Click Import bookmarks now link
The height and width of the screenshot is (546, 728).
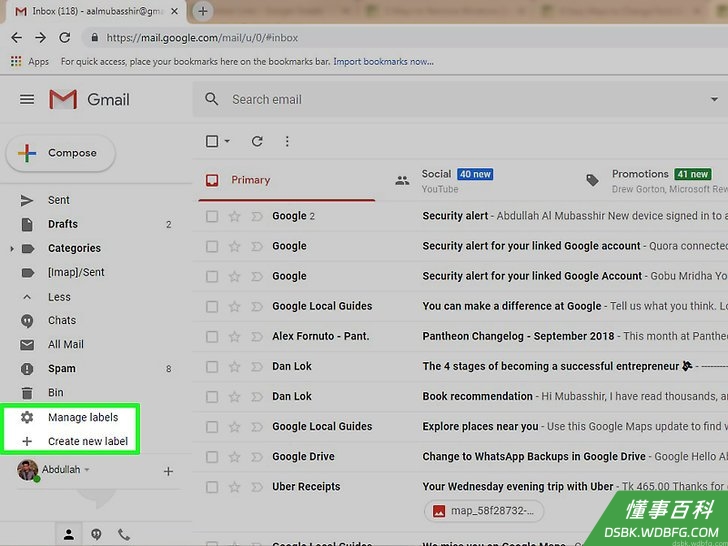tap(384, 61)
